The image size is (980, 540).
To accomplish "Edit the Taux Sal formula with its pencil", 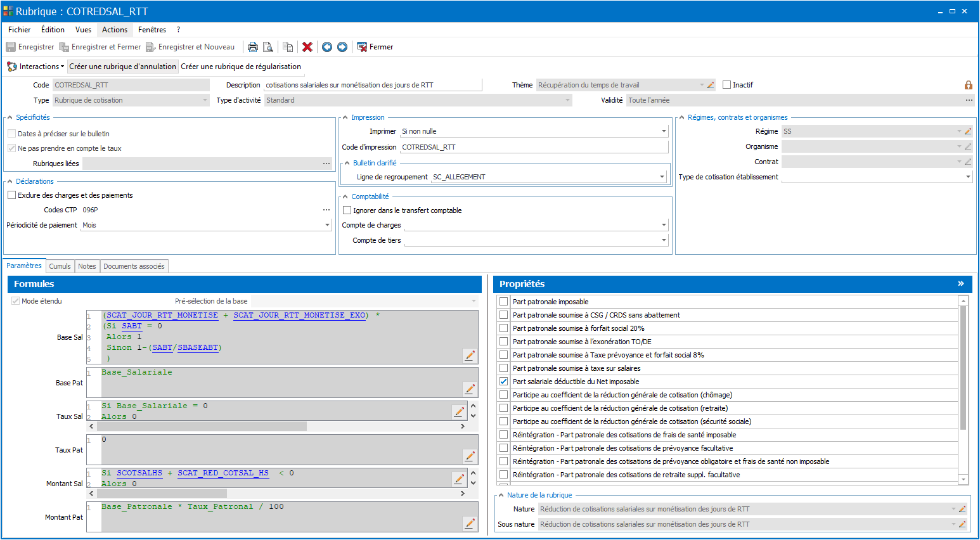I will 459,411.
